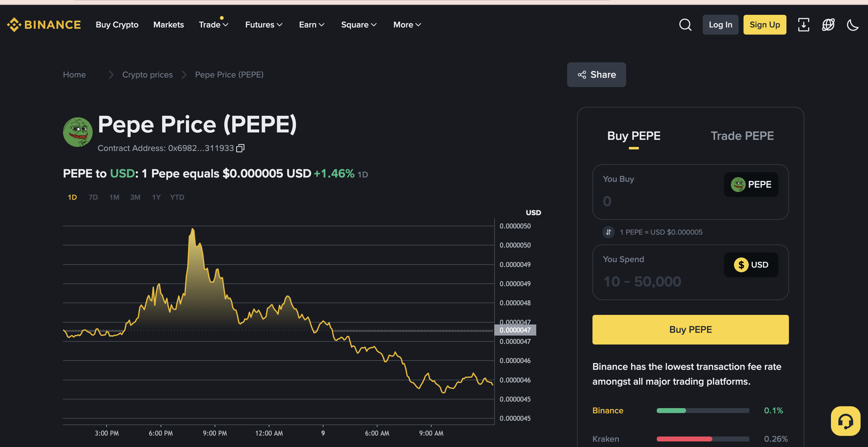
Task: Expand the Trade dropdown menu
Action: click(213, 25)
